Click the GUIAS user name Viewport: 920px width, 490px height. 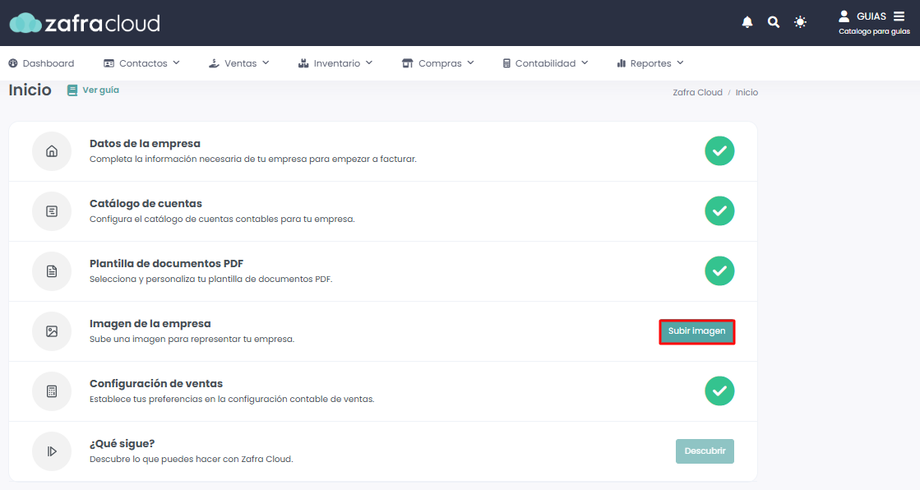click(871, 16)
